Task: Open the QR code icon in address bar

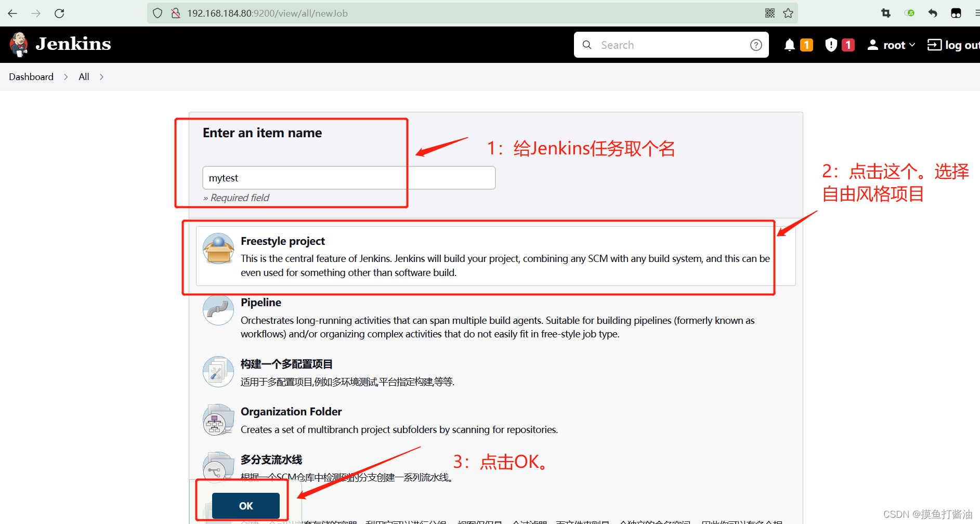Action: [770, 13]
